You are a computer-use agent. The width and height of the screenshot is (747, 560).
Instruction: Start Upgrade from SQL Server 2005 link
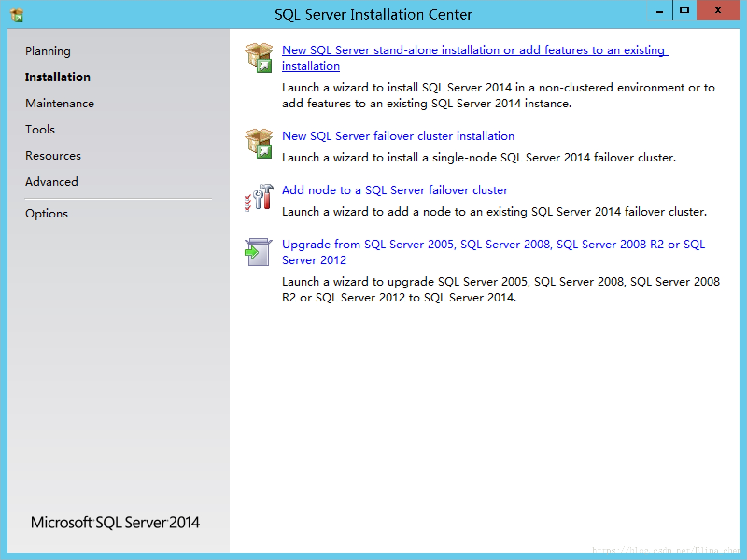493,252
